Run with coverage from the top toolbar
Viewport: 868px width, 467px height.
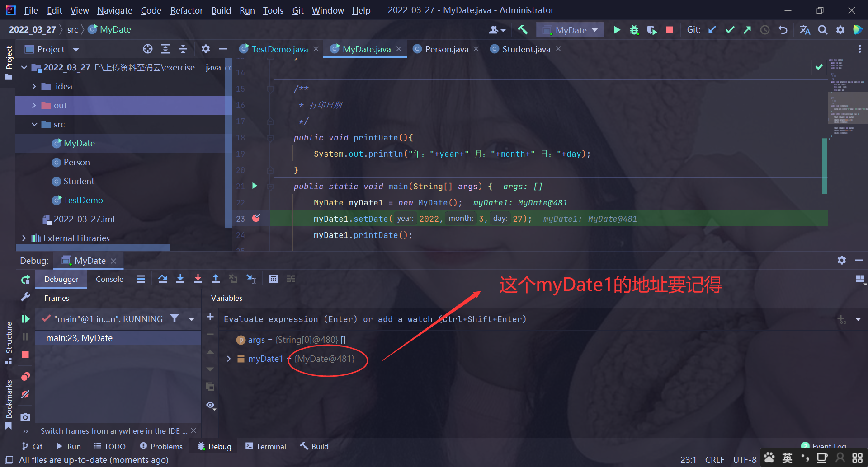pos(651,30)
